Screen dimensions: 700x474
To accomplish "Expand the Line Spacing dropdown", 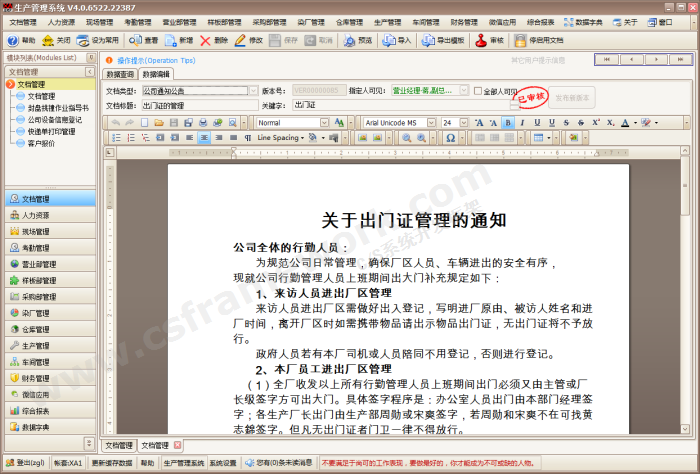I will click(302, 137).
